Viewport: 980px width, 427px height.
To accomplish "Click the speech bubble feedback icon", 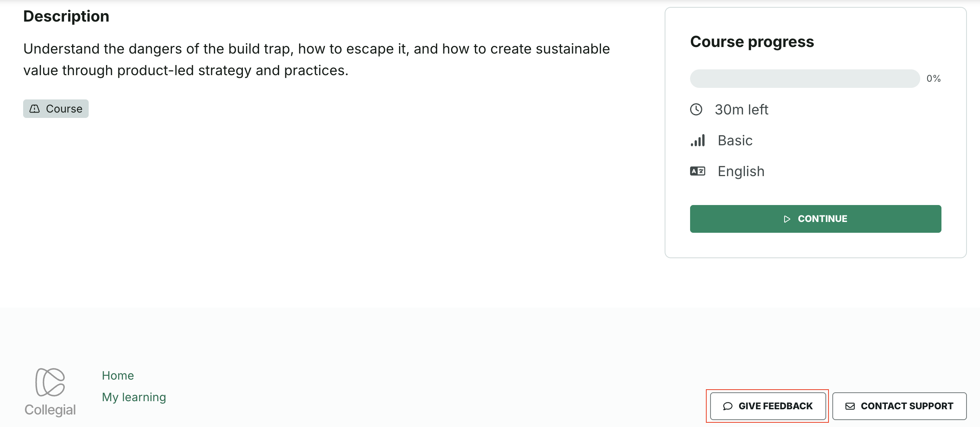I will coord(727,406).
